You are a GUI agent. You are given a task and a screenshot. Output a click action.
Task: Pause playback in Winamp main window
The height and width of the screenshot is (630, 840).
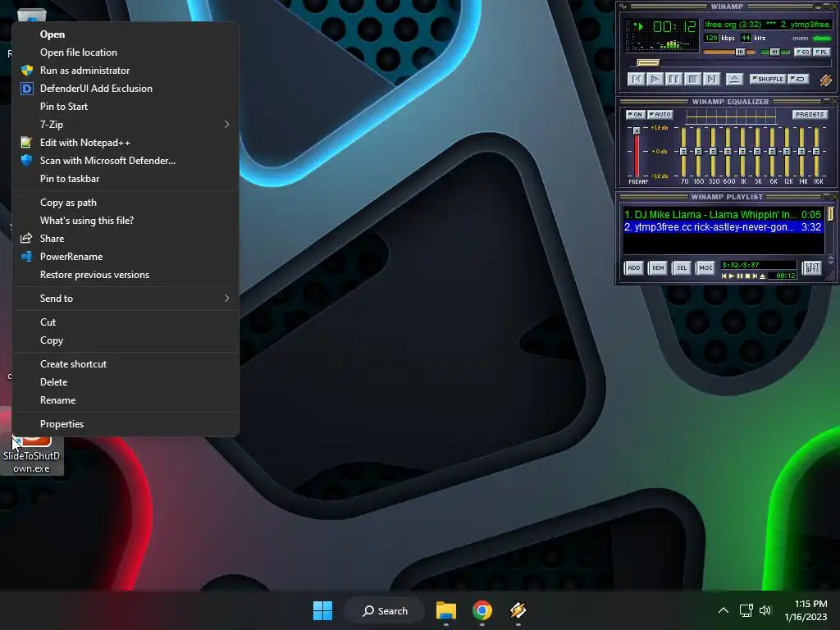click(673, 80)
